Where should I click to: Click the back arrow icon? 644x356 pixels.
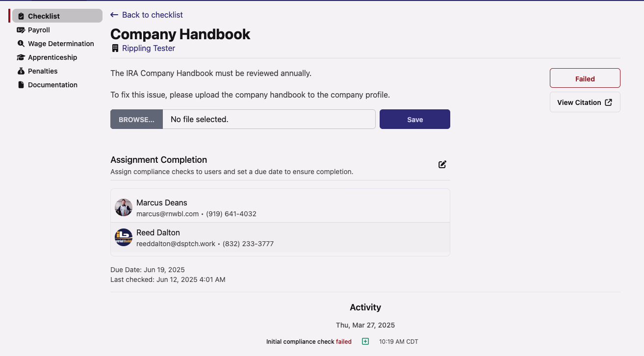click(114, 15)
